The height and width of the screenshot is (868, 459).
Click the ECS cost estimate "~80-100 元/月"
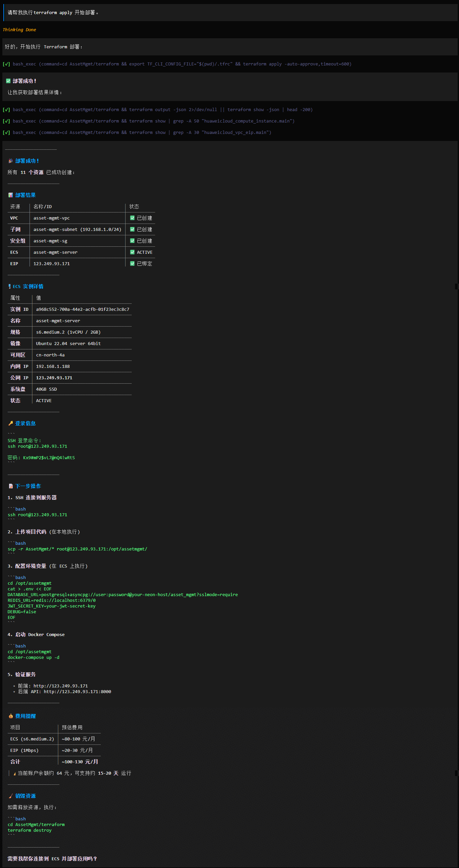click(79, 739)
